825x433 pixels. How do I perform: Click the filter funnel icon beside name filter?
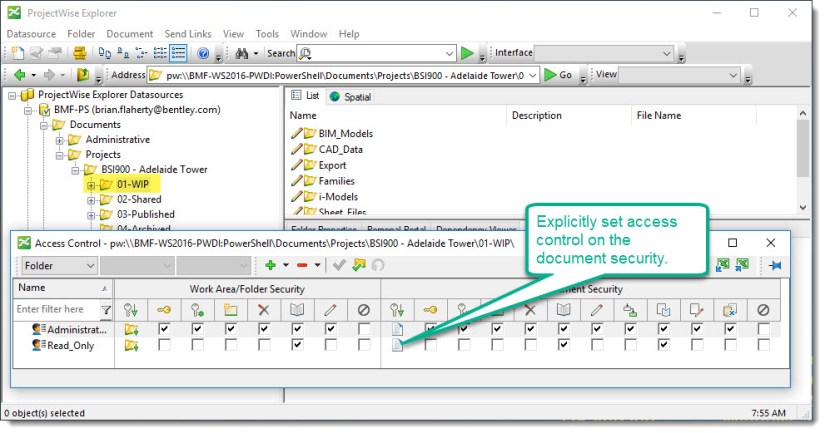tap(105, 309)
